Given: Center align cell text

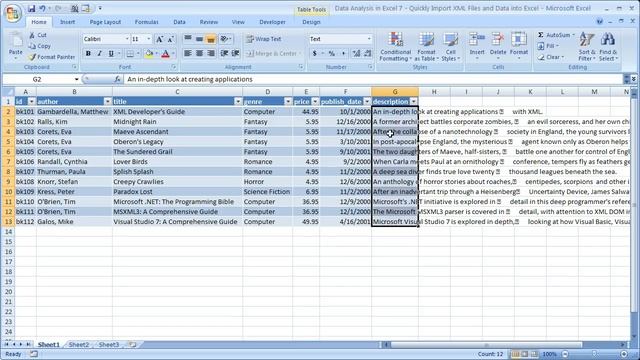Looking at the screenshot, I should click(x=199, y=53).
